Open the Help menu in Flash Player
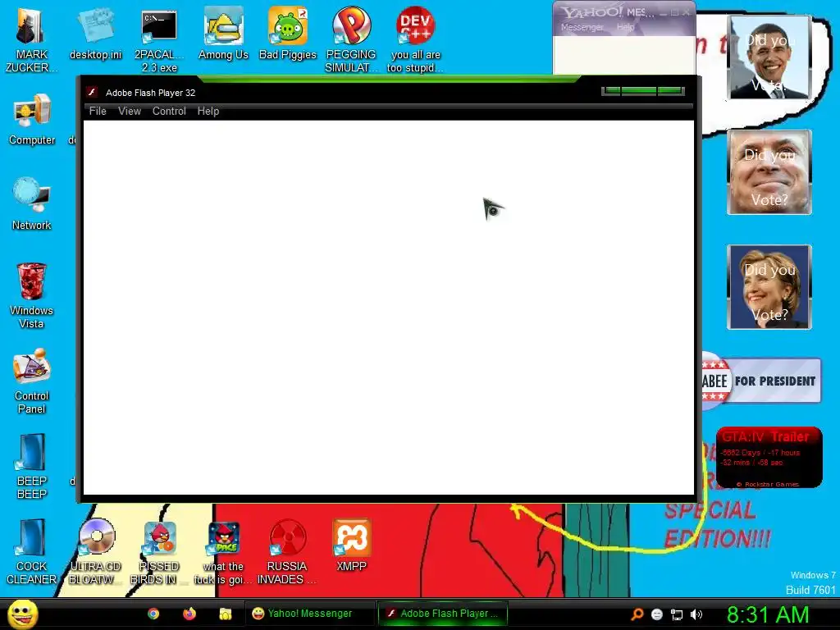Screen dimensions: 840x630 click(208, 111)
